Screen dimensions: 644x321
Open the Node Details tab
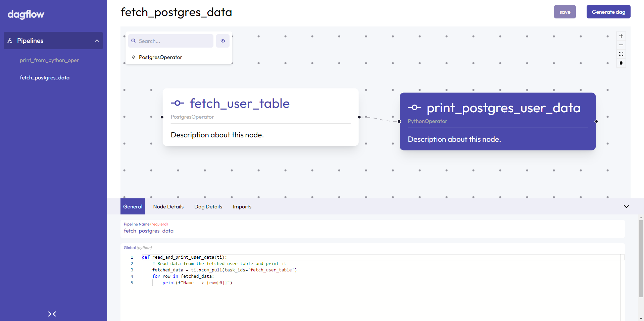[168, 206]
